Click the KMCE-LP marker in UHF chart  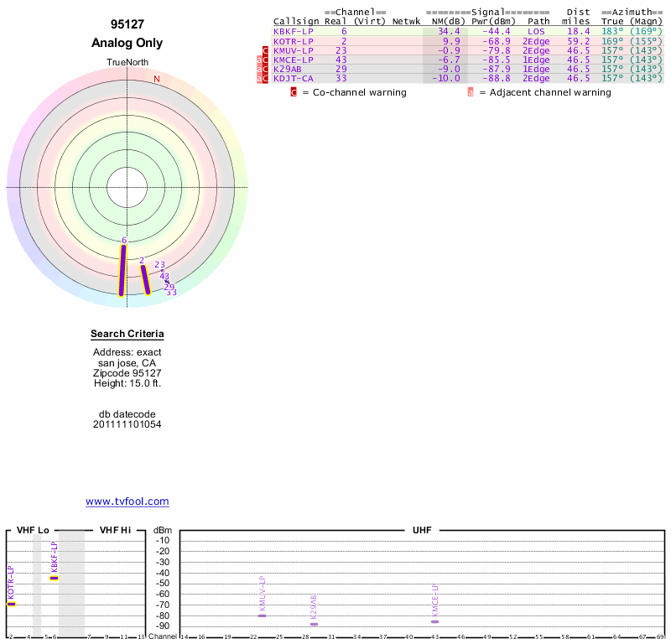434,621
